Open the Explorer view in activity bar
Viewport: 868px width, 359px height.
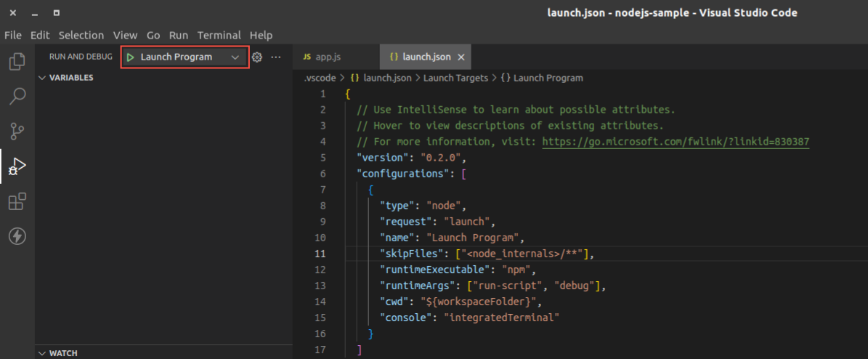(x=17, y=61)
